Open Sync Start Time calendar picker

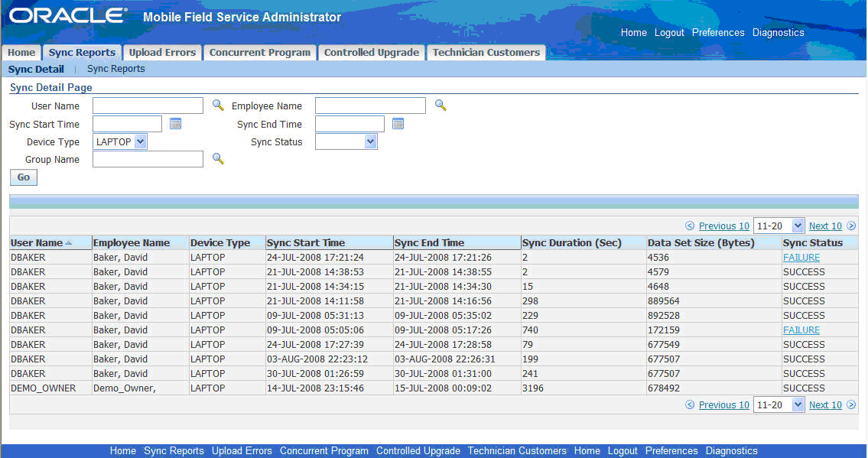[x=175, y=124]
